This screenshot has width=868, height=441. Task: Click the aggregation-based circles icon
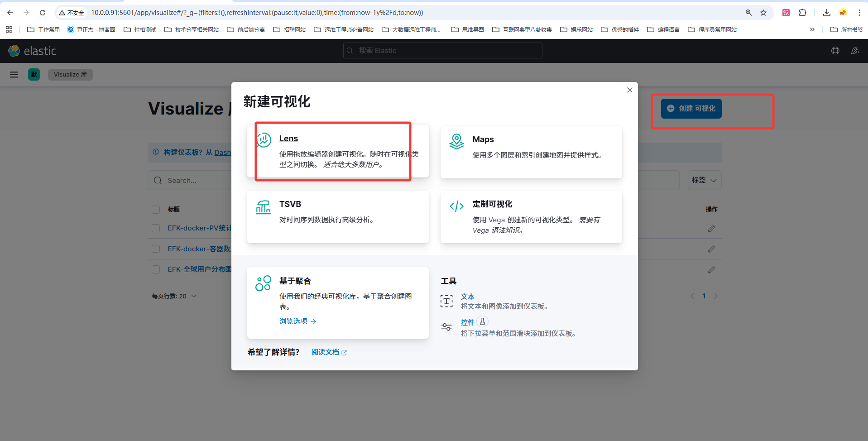point(264,283)
